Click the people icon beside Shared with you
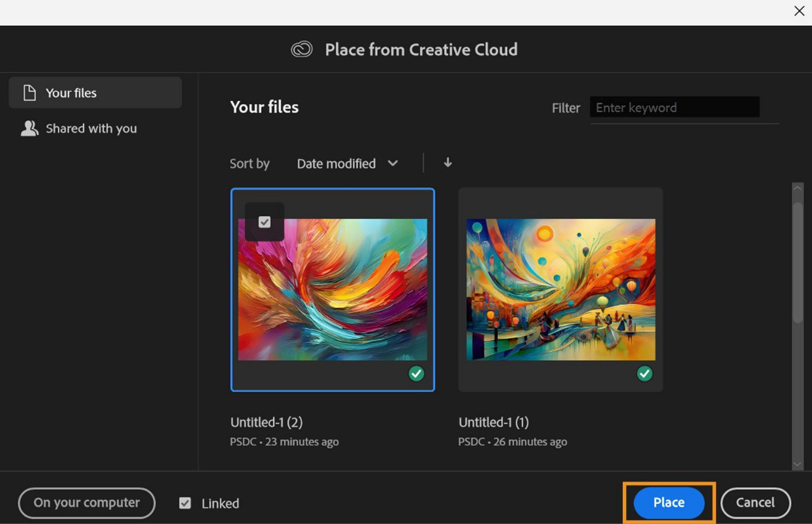 click(x=29, y=128)
